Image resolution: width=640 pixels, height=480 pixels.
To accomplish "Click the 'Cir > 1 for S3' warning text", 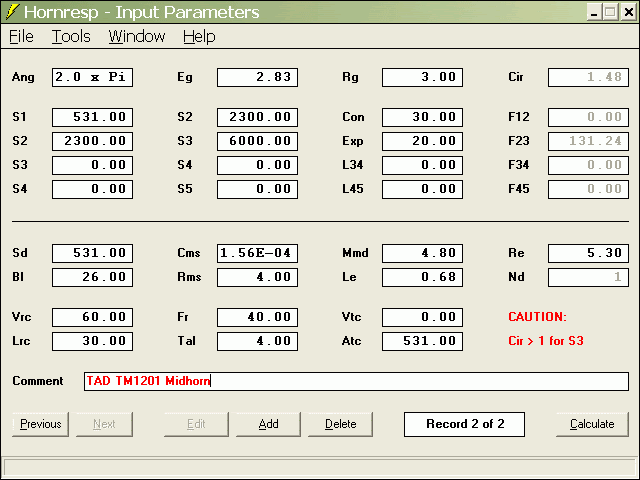I will (546, 341).
